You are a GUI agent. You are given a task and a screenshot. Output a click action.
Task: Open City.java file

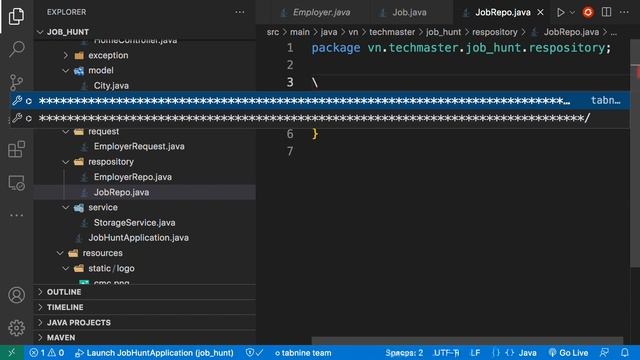[x=111, y=86]
